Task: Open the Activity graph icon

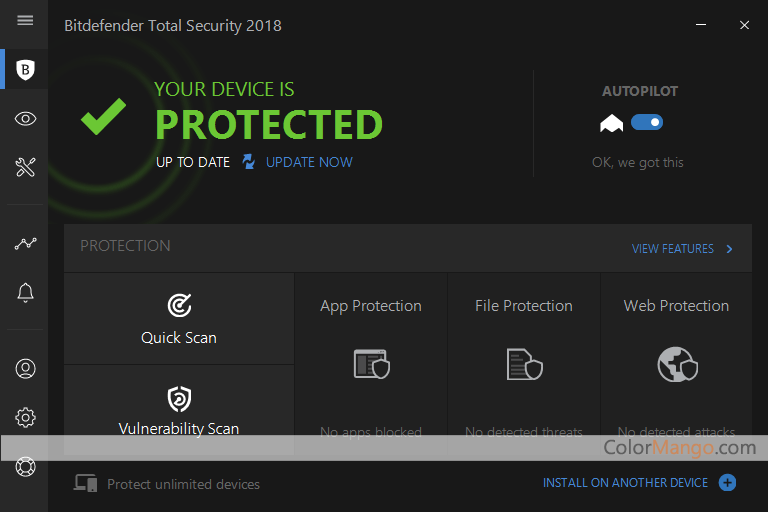Action: click(25, 244)
